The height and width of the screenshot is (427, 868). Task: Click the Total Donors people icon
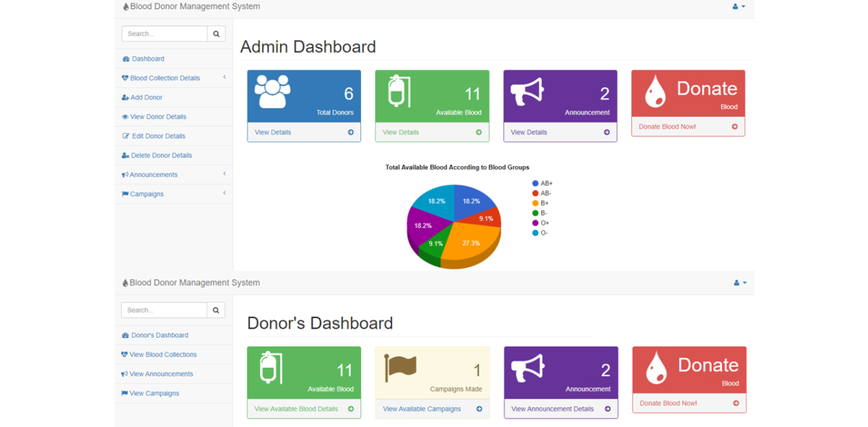tap(272, 91)
